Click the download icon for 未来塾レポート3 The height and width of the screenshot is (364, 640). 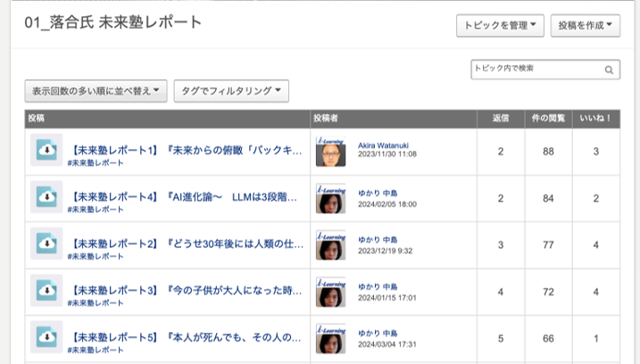tap(46, 290)
